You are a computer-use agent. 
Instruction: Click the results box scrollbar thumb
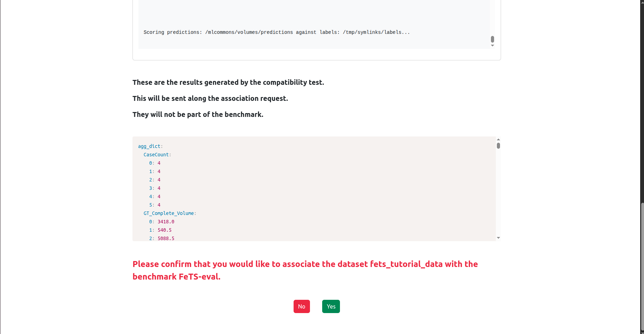(498, 146)
